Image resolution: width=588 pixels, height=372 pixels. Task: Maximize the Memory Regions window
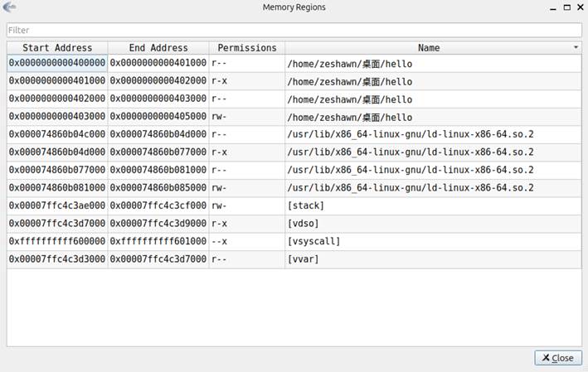[567, 7]
